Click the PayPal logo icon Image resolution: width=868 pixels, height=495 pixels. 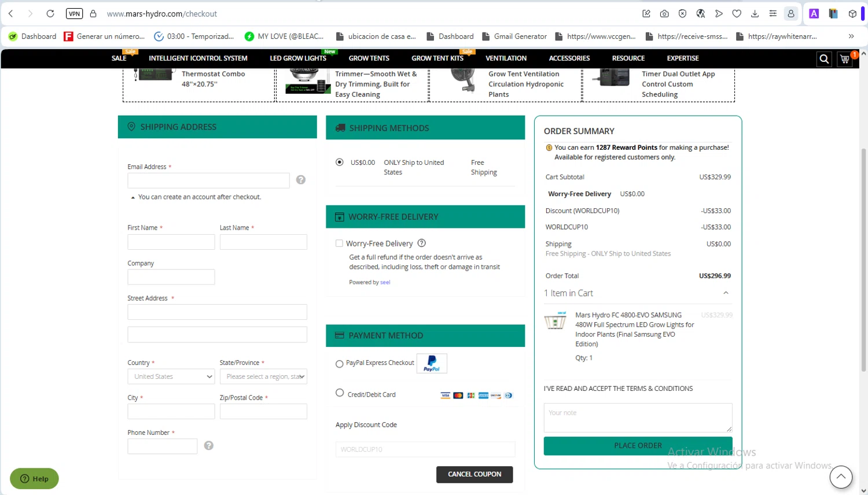point(432,363)
